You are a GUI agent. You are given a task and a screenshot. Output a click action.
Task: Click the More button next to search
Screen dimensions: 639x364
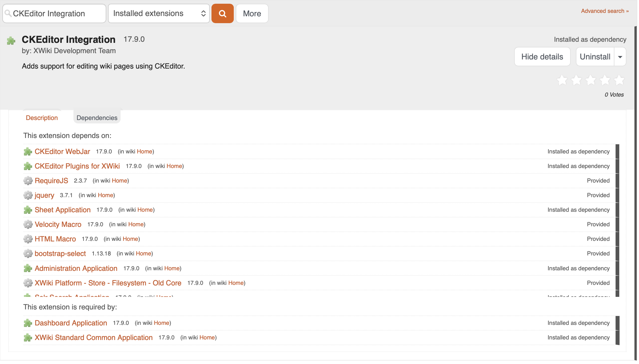point(252,13)
